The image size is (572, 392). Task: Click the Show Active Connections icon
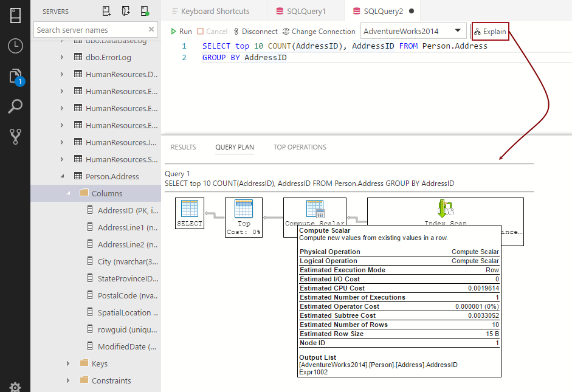pyautogui.click(x=145, y=11)
